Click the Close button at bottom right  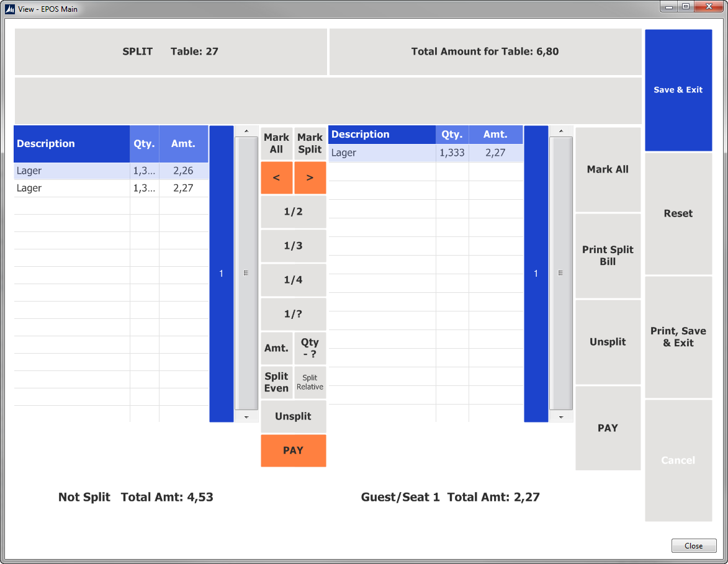pos(694,546)
